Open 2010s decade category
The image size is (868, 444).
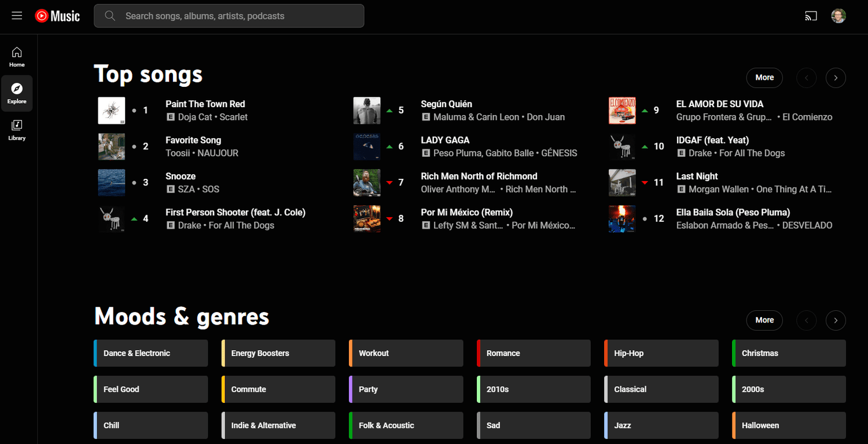[x=534, y=389]
